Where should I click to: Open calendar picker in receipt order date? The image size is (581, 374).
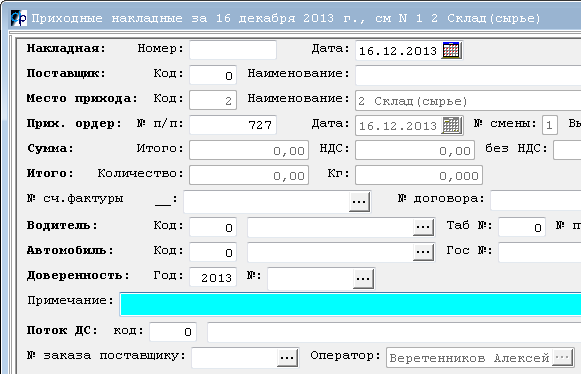[451, 125]
